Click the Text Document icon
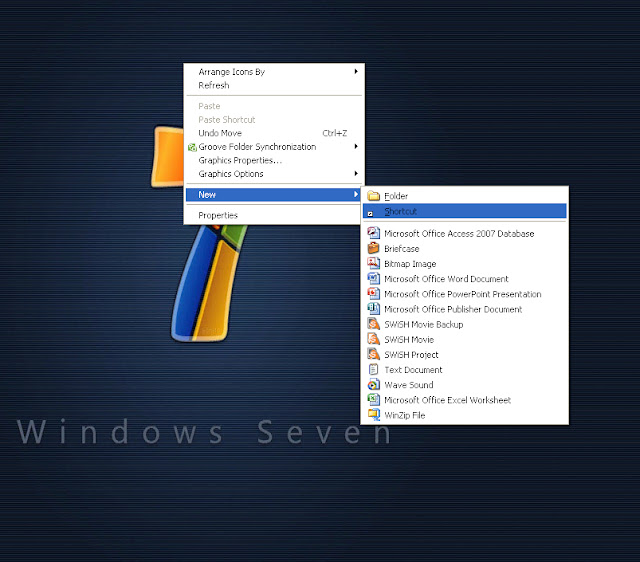The width and height of the screenshot is (640, 562). click(373, 369)
